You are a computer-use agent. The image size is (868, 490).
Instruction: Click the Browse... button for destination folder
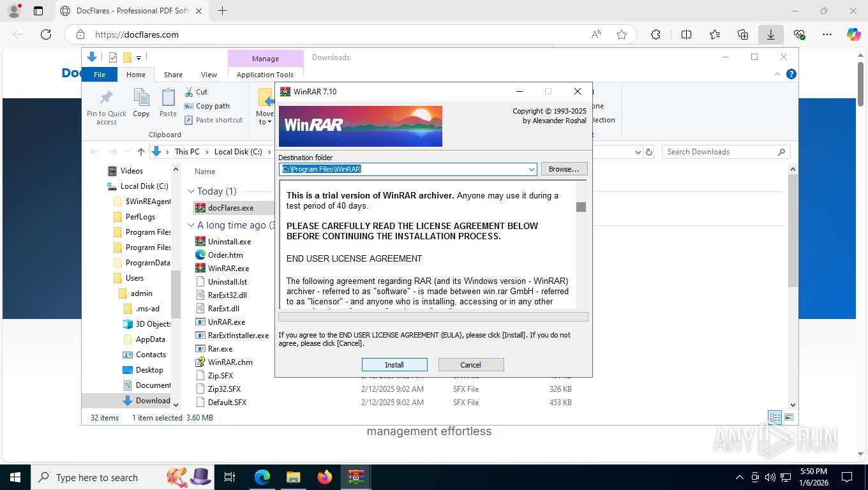pos(564,169)
